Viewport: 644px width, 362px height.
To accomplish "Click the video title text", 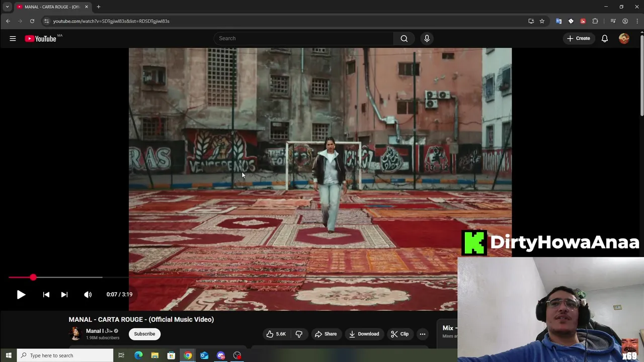I will click(x=141, y=319).
